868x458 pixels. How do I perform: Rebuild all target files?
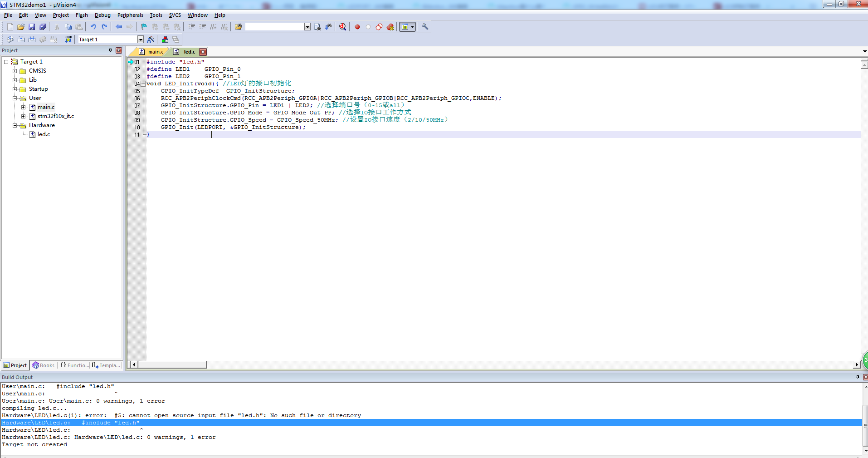click(32, 39)
